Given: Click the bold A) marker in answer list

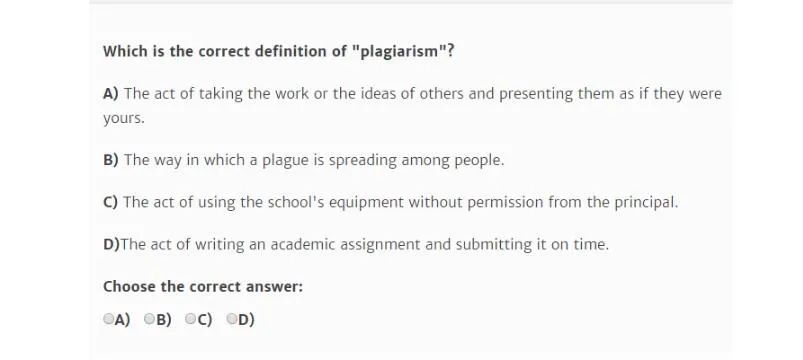Looking at the screenshot, I should click(x=111, y=94).
